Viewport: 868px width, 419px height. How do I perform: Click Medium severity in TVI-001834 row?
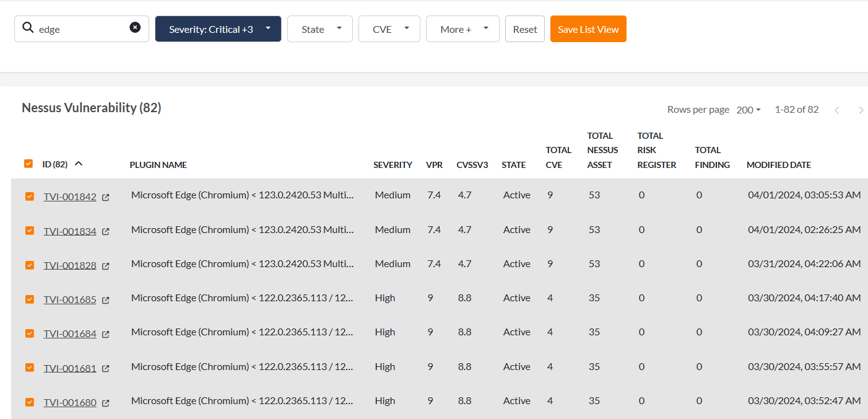pyautogui.click(x=393, y=230)
